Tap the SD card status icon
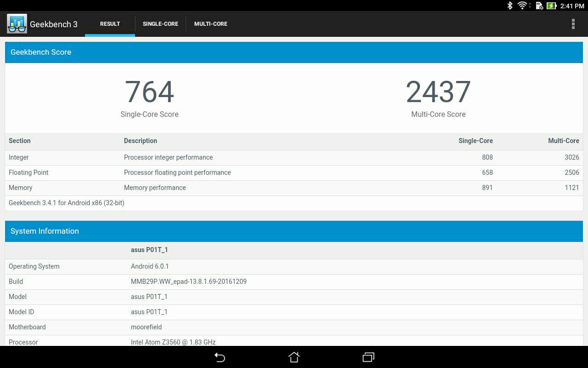The width and height of the screenshot is (588, 368). click(539, 6)
